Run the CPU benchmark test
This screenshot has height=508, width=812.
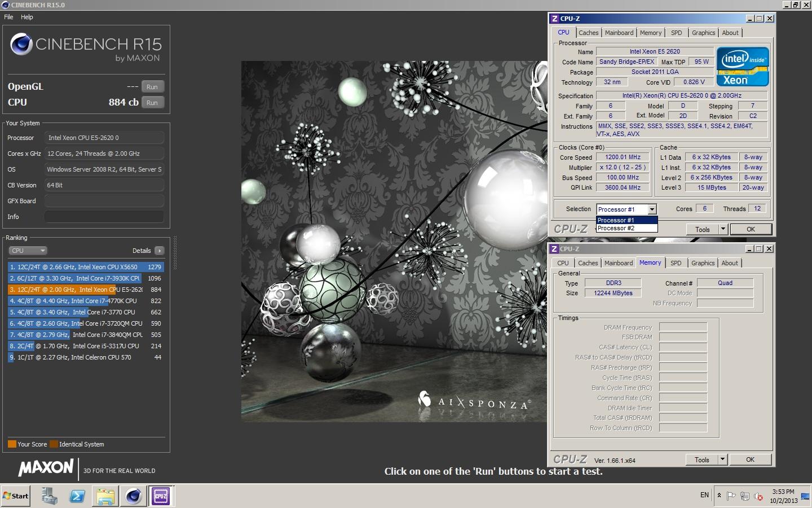tap(152, 103)
